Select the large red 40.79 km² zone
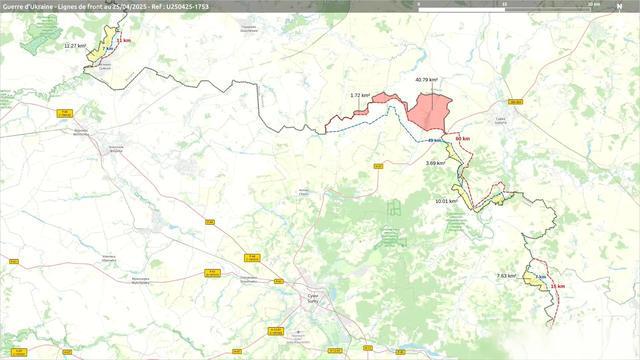 coord(429,111)
